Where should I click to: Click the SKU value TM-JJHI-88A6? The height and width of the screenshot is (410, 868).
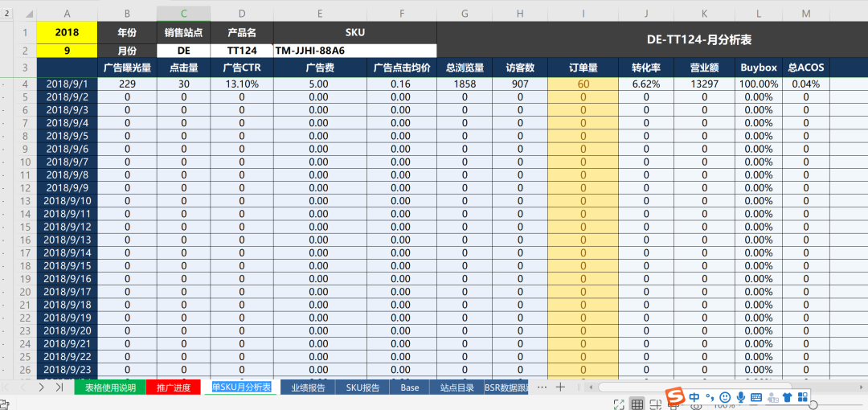(355, 51)
